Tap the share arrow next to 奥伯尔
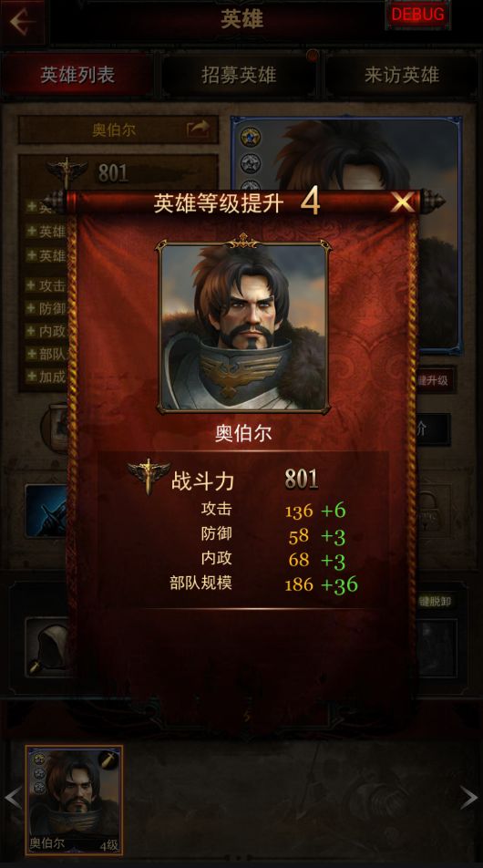Screen dimensions: 483x868 click(198, 129)
